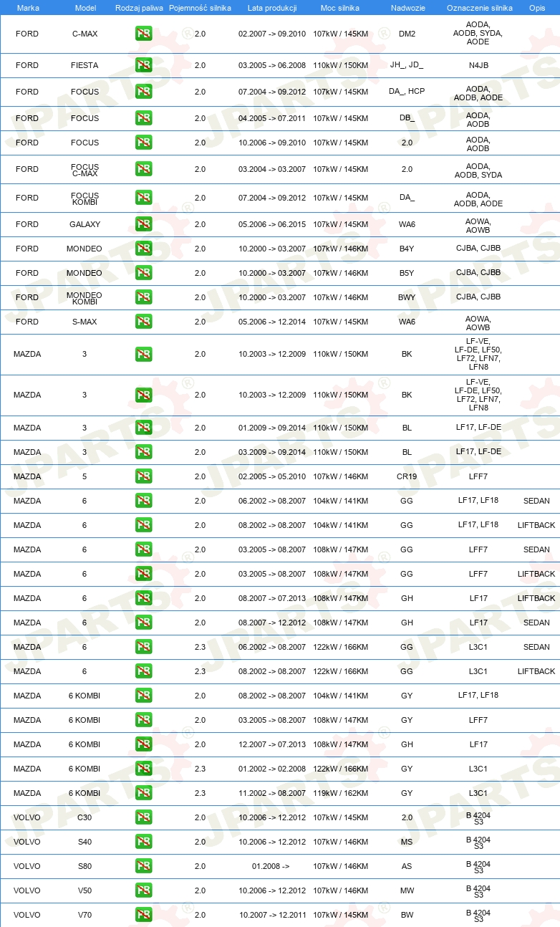Screen dimensions: 560x927
Task: Select the S40 model cell
Action: click(85, 842)
